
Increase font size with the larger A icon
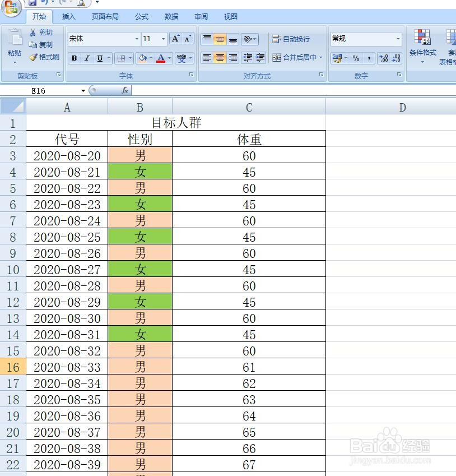tap(175, 39)
